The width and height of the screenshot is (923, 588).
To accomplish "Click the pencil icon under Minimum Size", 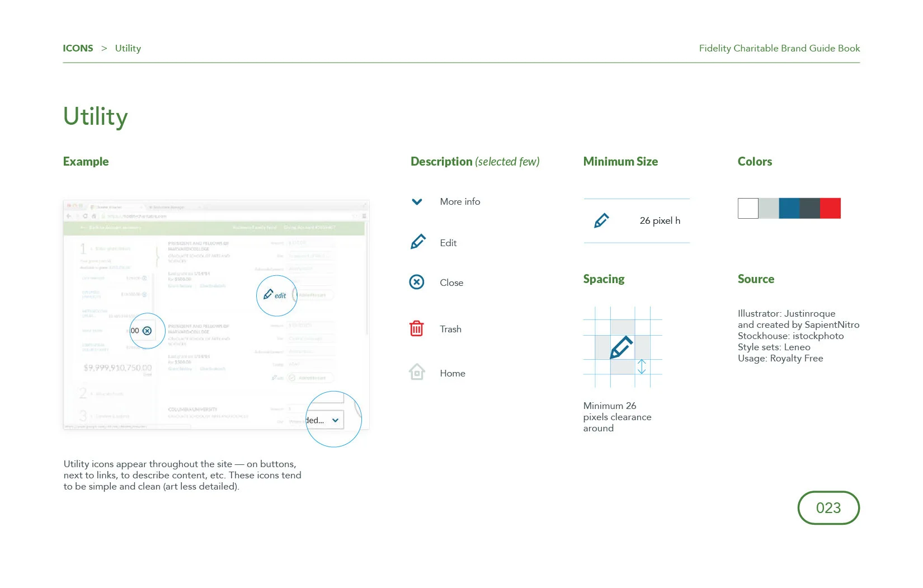I will (x=601, y=220).
